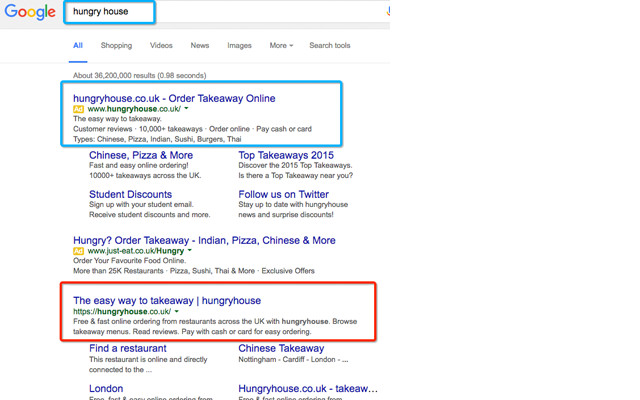640x400 pixels.
Task: Click the Ad badge beside www.hungryhouse.co.uk
Action: click(x=78, y=109)
